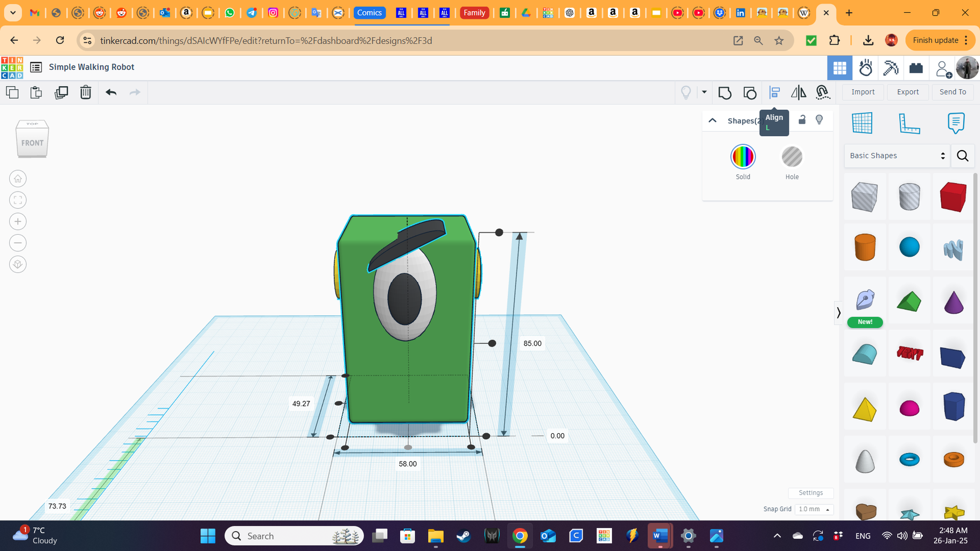This screenshot has height=551, width=980.
Task: Pick the yellow Pyramid shape
Action: 865,409
